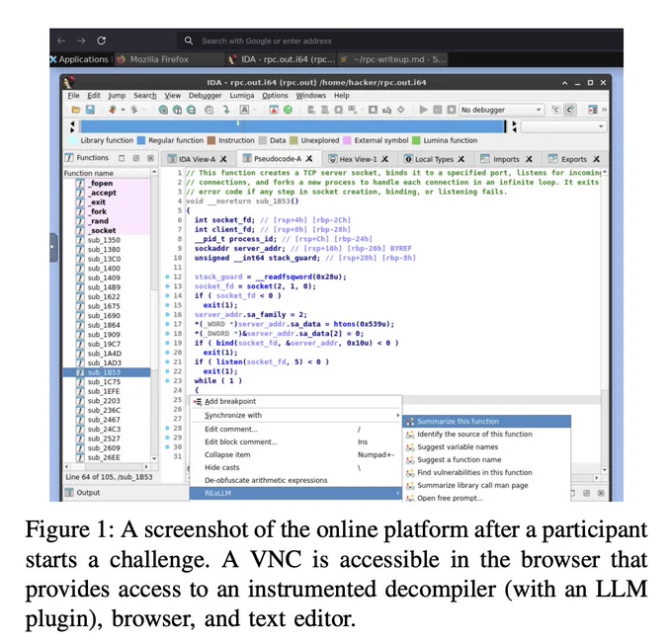Viewport: 672px width, 641px height.
Task: Click the Add breakpoint icon in context menu
Action: pos(198,402)
